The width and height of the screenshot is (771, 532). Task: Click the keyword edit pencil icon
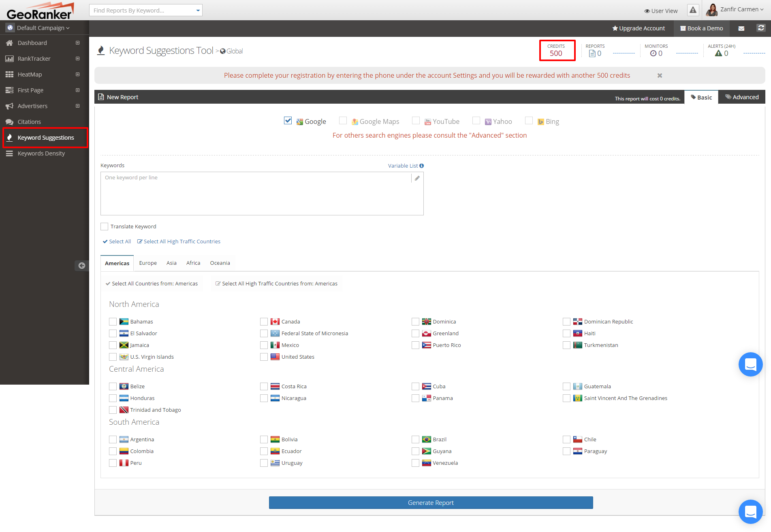point(417,178)
